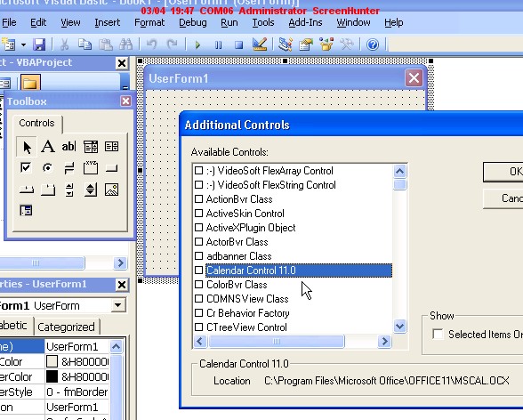Click the Undo arrow icon
The height and width of the screenshot is (420, 523).
coord(152,44)
